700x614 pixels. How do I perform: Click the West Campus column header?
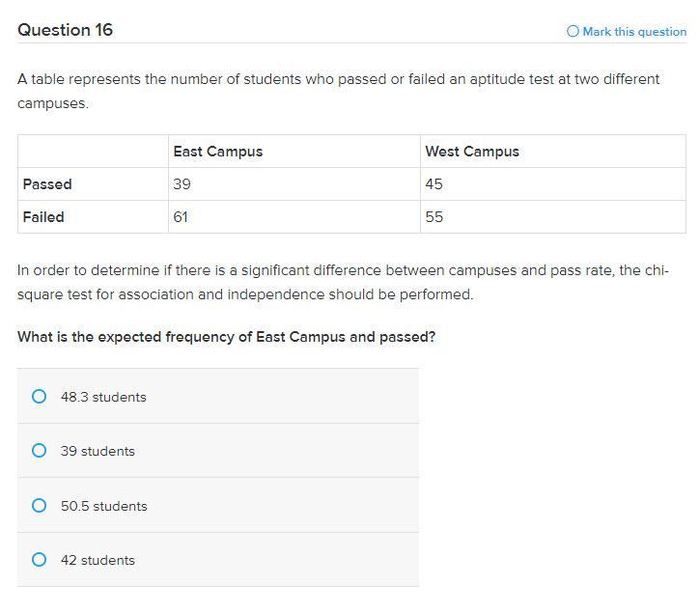(472, 152)
